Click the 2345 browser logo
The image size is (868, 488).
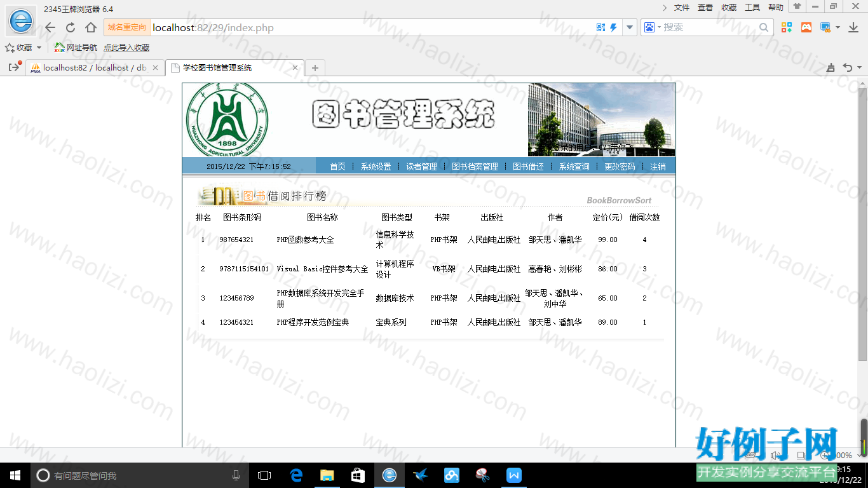point(21,21)
